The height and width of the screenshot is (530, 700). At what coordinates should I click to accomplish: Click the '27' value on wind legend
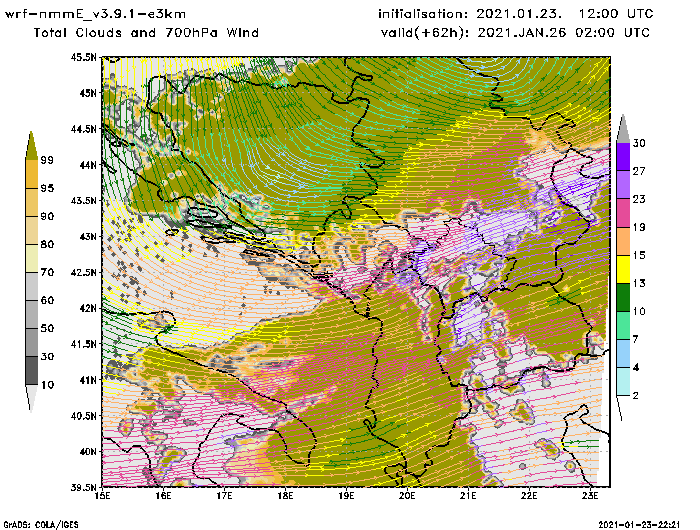(x=639, y=171)
